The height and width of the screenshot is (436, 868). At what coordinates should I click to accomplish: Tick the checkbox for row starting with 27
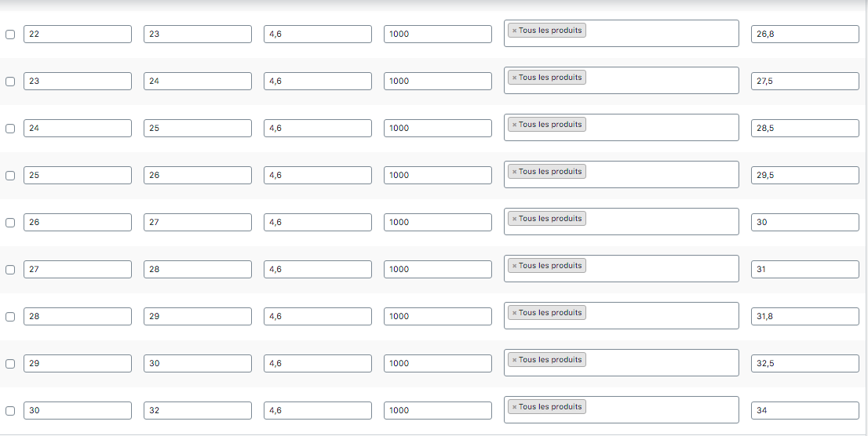[x=10, y=270]
